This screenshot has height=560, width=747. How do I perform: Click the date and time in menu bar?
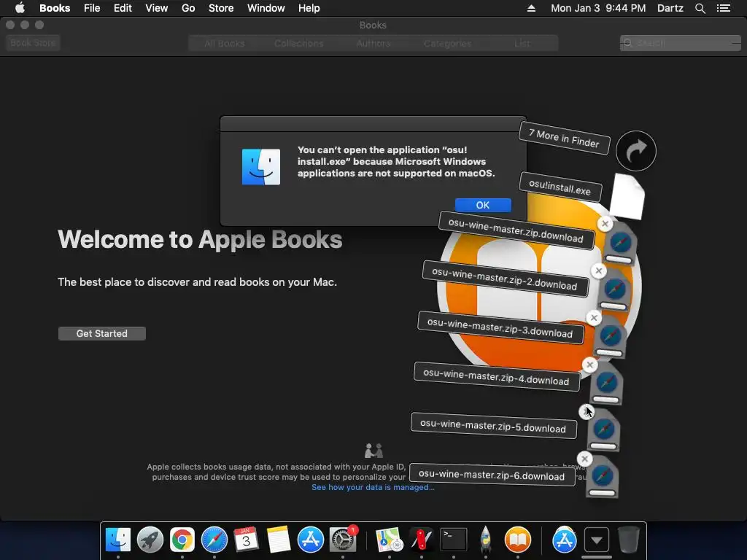pyautogui.click(x=598, y=8)
